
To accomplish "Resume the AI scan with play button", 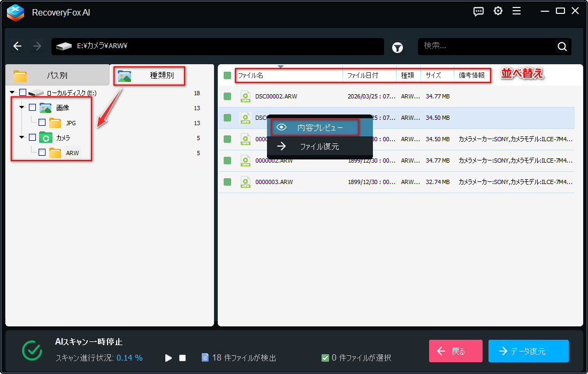I will coord(169,358).
